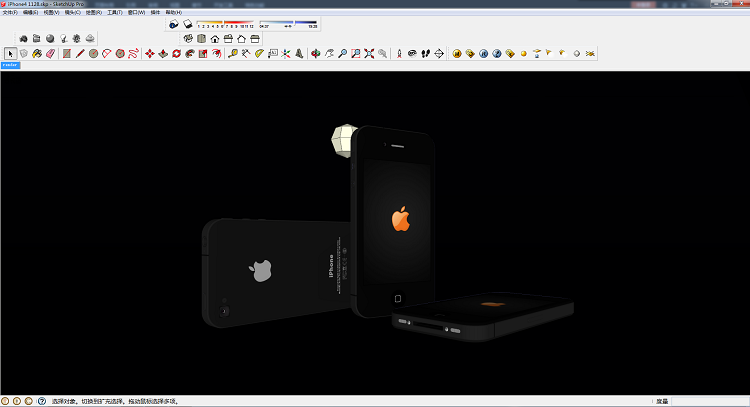Viewport: 750px width, 407px height.
Task: Select the Look Around eye tool
Action: tap(412, 54)
